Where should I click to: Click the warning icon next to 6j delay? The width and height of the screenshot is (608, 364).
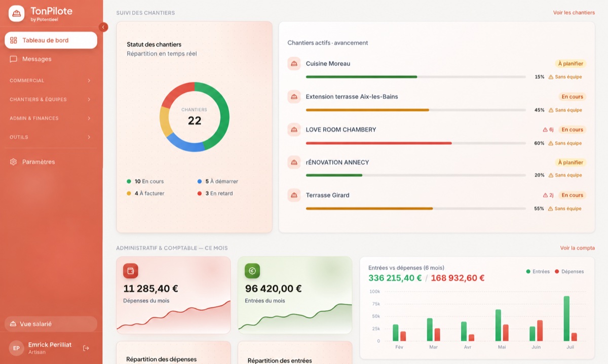(545, 130)
